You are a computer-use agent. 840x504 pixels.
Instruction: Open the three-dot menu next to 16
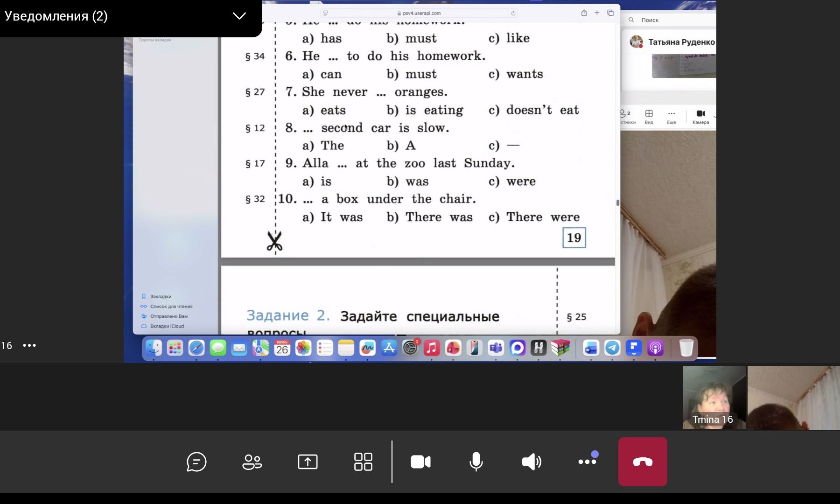click(29, 345)
